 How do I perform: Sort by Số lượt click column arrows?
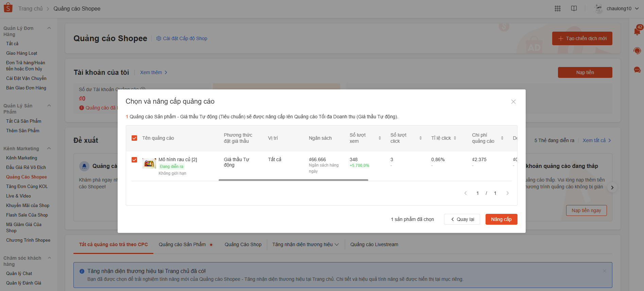tap(421, 138)
